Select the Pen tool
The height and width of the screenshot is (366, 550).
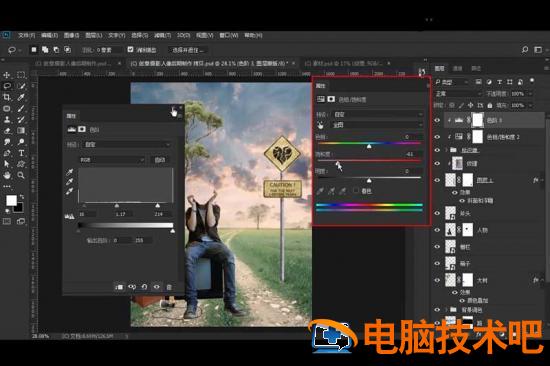[x=7, y=153]
